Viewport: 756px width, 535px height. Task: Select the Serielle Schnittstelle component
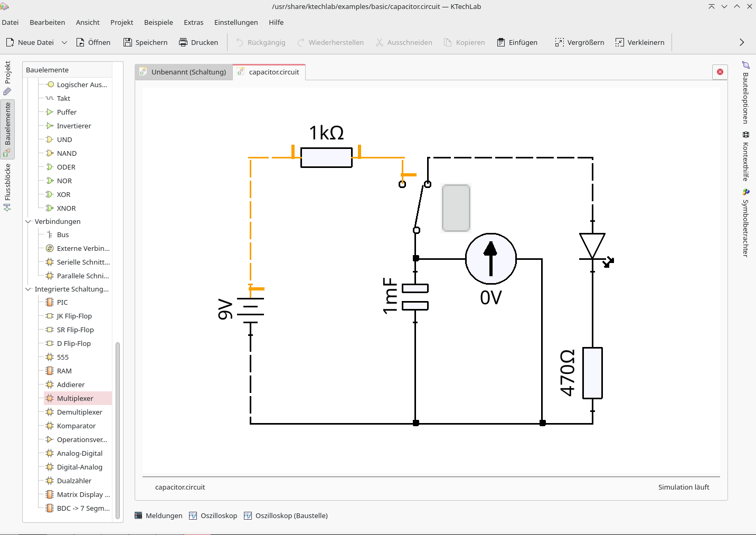click(78, 262)
